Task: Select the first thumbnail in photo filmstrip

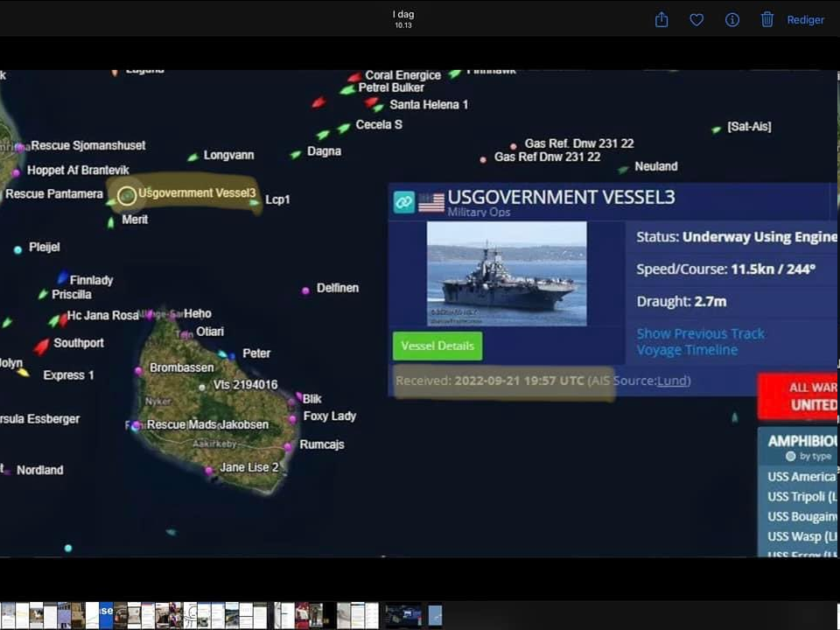Action: [x=8, y=615]
